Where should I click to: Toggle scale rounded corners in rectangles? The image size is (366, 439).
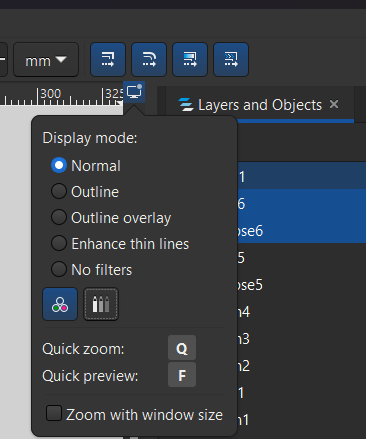coord(149,59)
